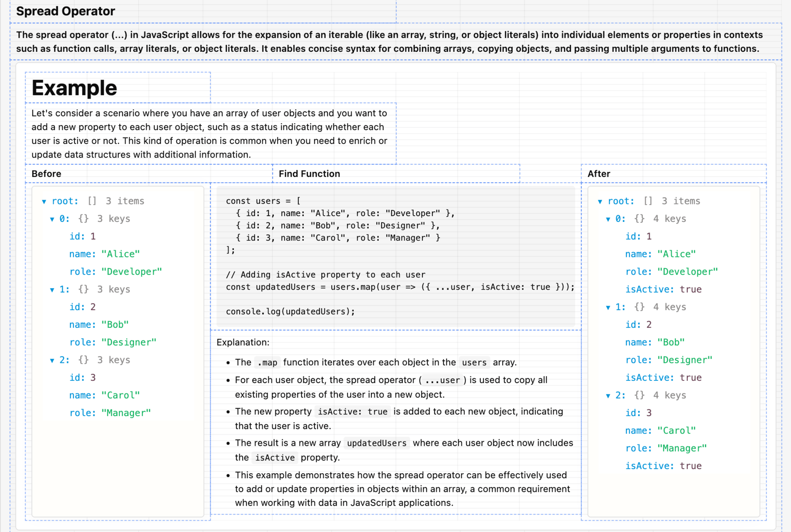Click name "Carol" in After tree
Screen dimensions: 791x532
(660, 431)
